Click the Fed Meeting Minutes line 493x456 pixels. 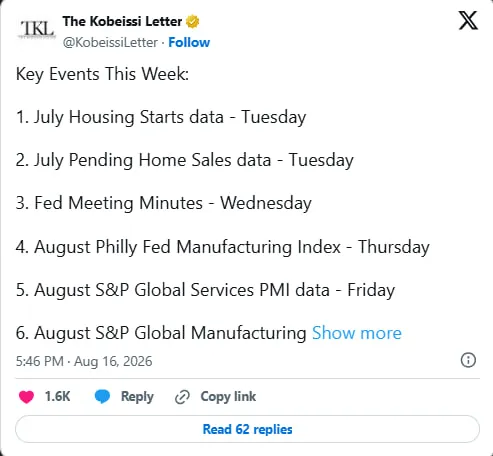point(164,203)
